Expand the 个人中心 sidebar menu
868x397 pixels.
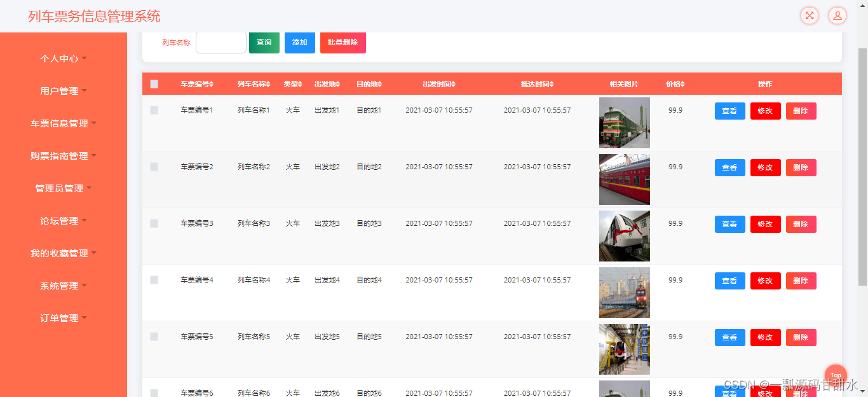(x=64, y=59)
